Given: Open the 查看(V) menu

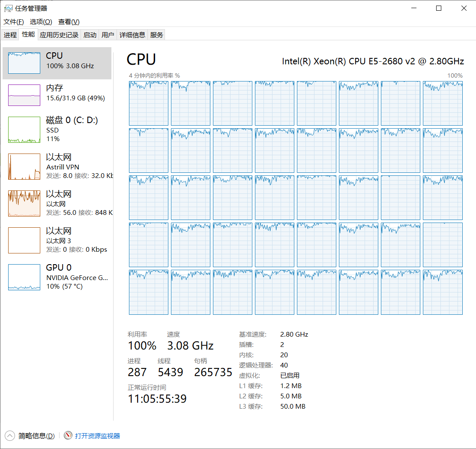Looking at the screenshot, I should [69, 22].
